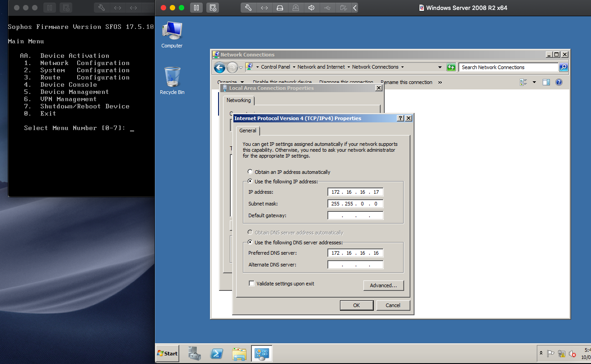
Task: Open recent pages dropdown next to forward button
Action: click(x=241, y=68)
